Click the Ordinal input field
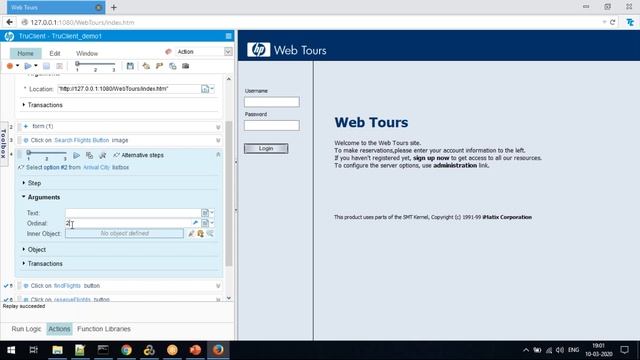 pyautogui.click(x=128, y=223)
